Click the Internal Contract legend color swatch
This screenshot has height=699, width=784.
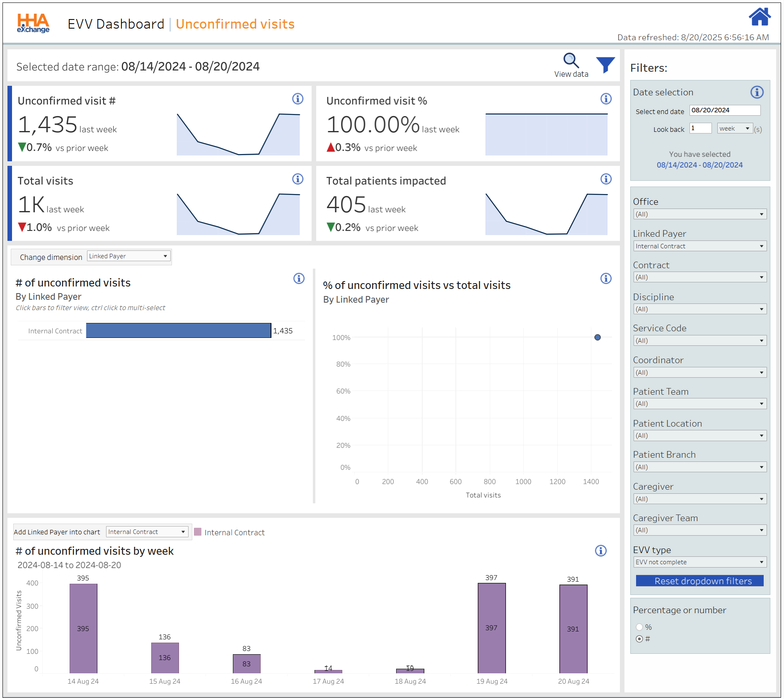coord(198,532)
